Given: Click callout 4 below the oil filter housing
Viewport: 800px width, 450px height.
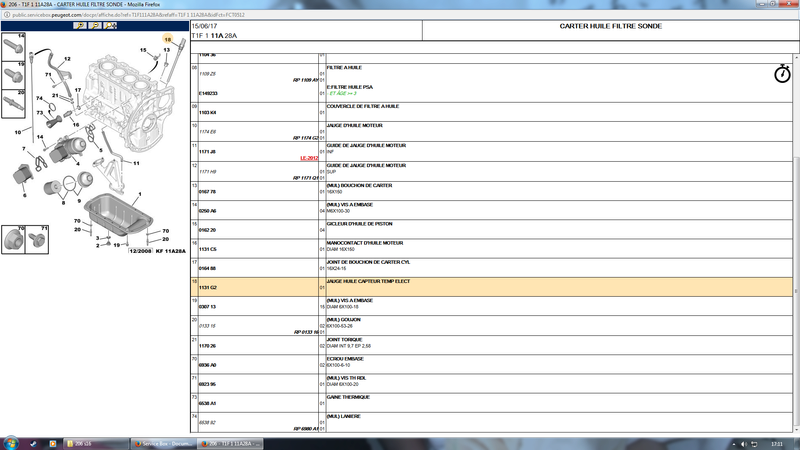Looking at the screenshot, I should pyautogui.click(x=78, y=164).
